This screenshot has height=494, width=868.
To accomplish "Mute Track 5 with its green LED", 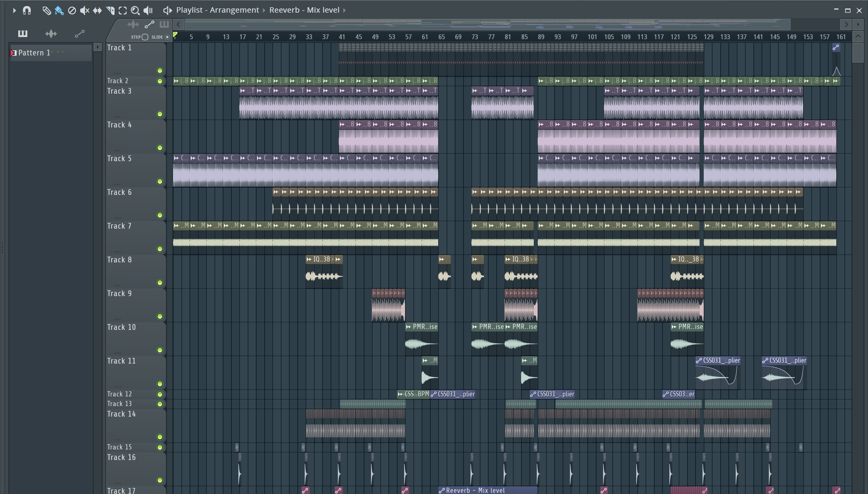I will 159,182.
